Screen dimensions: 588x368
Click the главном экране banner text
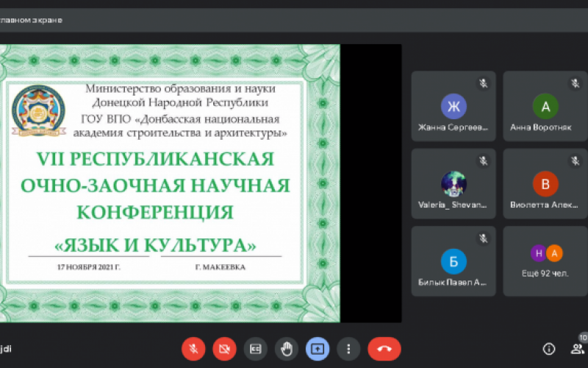click(31, 20)
